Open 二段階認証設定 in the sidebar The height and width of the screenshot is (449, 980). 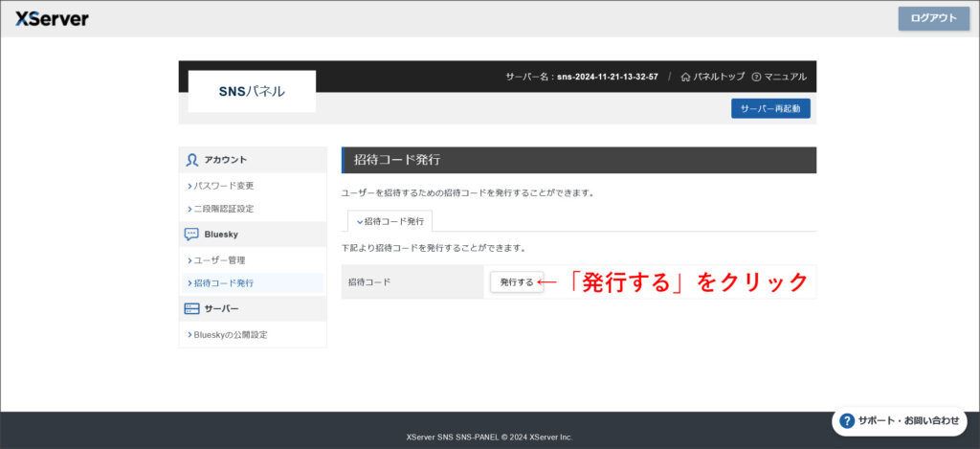pos(224,209)
